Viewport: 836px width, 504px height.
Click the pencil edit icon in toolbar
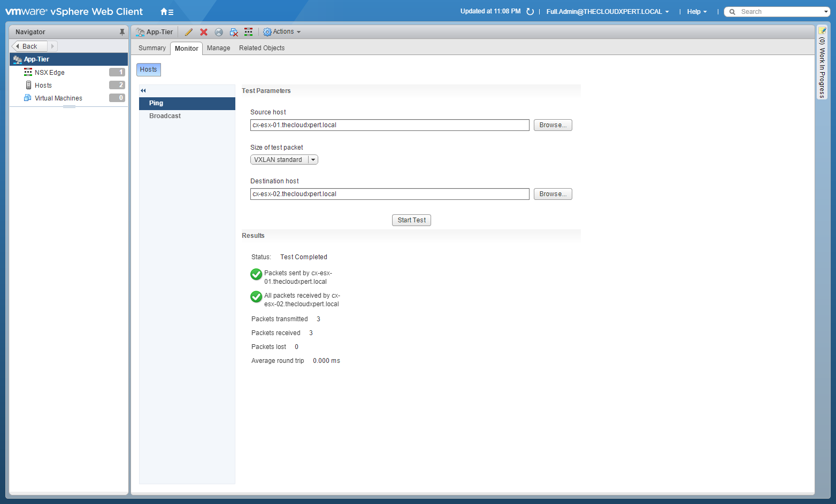click(x=189, y=32)
